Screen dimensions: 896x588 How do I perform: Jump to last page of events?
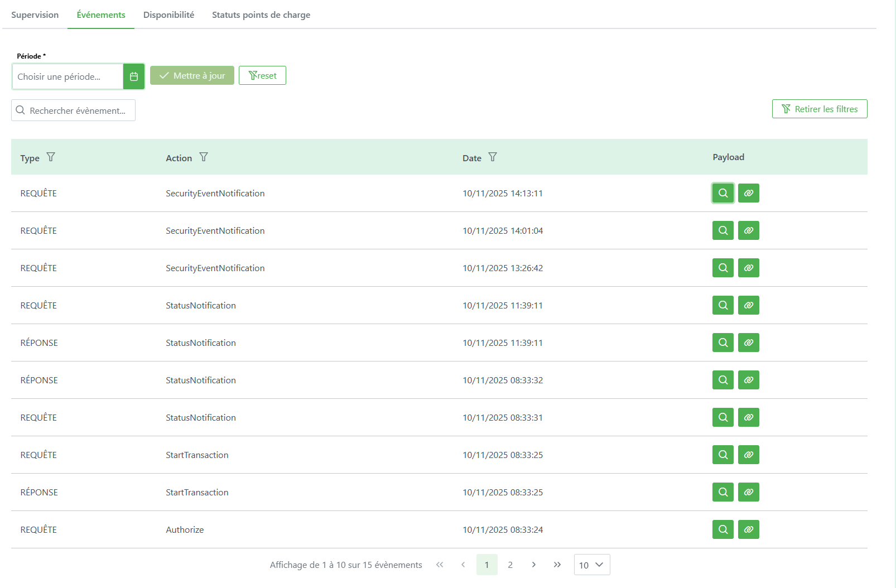pos(557,565)
